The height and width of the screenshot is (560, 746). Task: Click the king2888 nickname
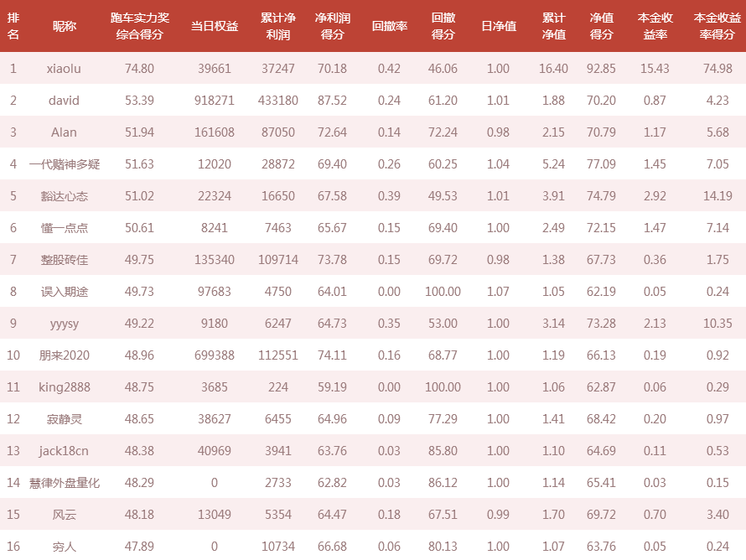(65, 387)
